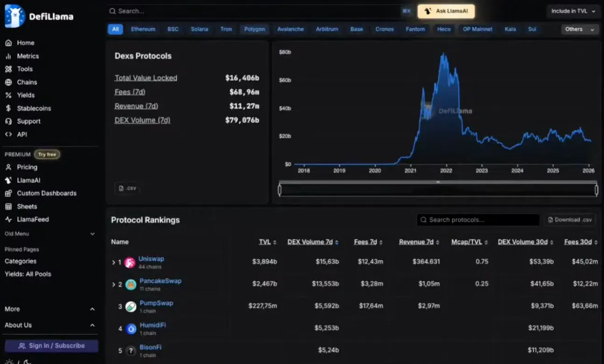Click the PancakeSwap protocol logo
604x364 pixels.
[x=131, y=285]
